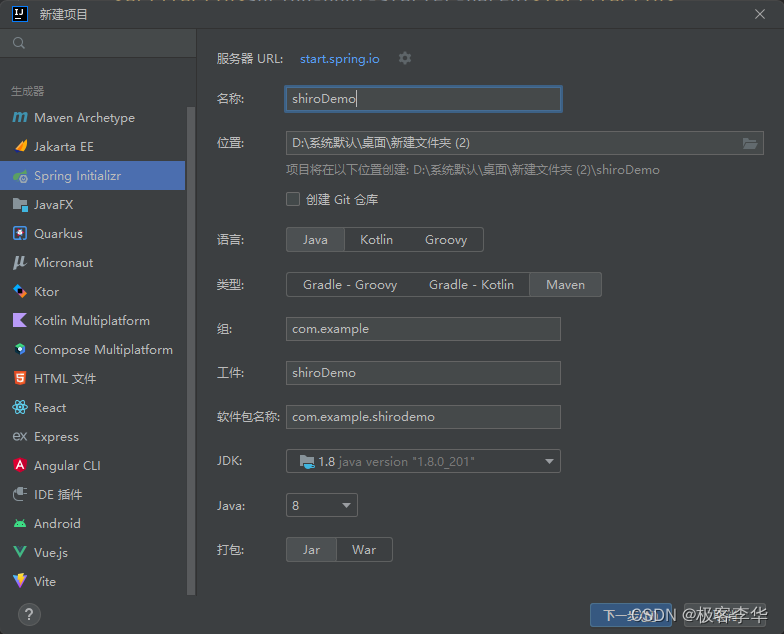Select Groovy as language

coord(446,240)
